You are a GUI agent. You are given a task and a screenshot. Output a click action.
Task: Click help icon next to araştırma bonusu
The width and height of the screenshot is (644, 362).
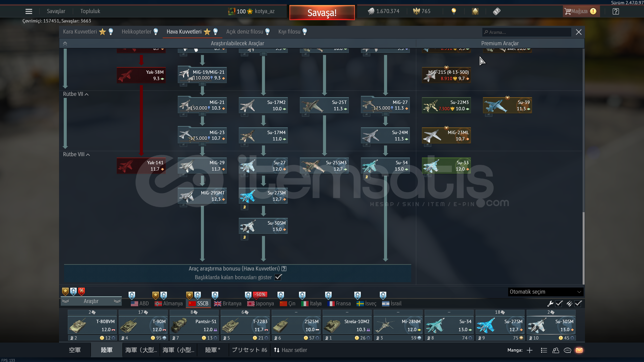pyautogui.click(x=284, y=269)
